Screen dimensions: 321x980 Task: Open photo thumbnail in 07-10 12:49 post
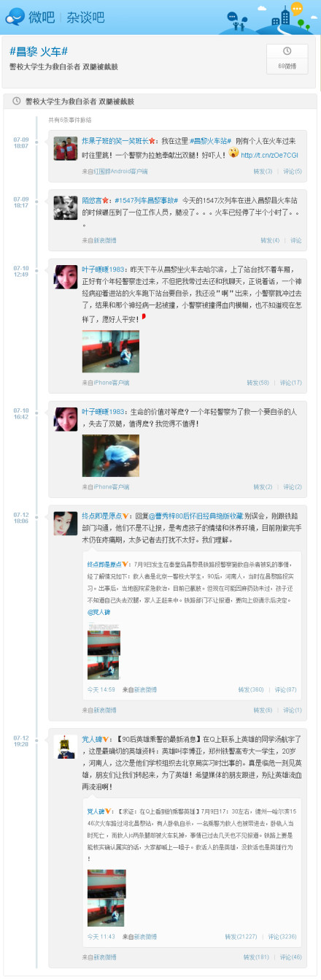pyautogui.click(x=110, y=351)
